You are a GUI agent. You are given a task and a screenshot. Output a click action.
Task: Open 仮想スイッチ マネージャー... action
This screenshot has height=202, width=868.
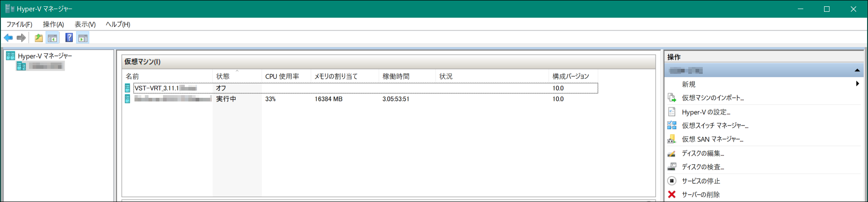pos(715,125)
